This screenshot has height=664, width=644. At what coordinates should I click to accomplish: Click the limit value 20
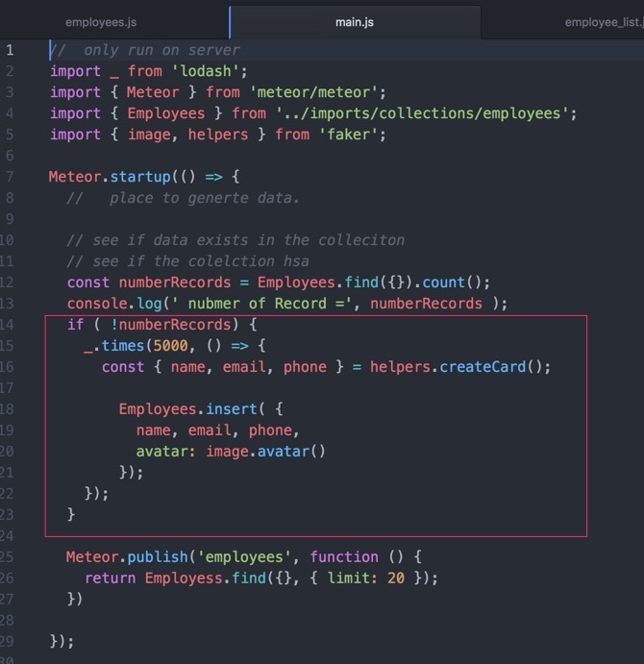pos(396,578)
